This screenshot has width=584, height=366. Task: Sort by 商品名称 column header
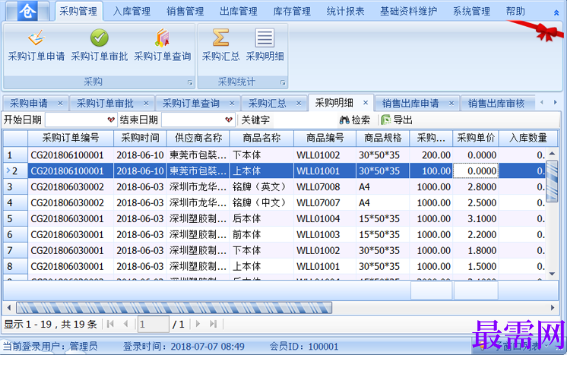coord(261,138)
